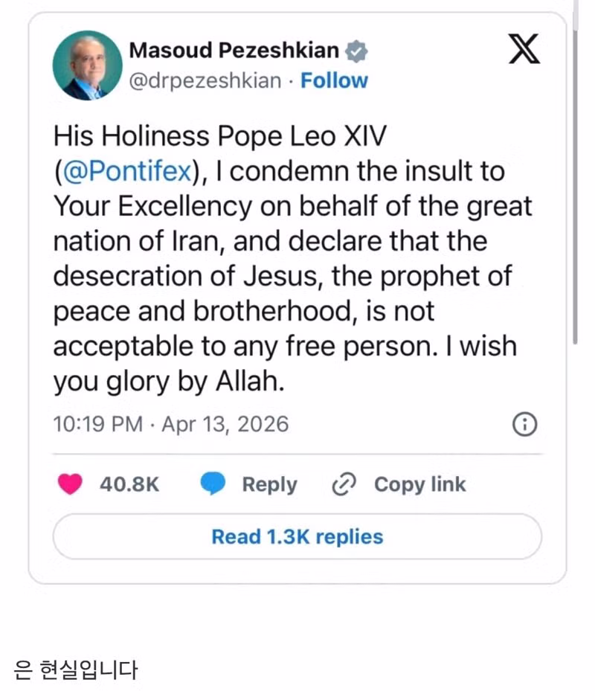595x700 pixels.
Task: Follow the drpezeshkian account
Action: tap(334, 80)
